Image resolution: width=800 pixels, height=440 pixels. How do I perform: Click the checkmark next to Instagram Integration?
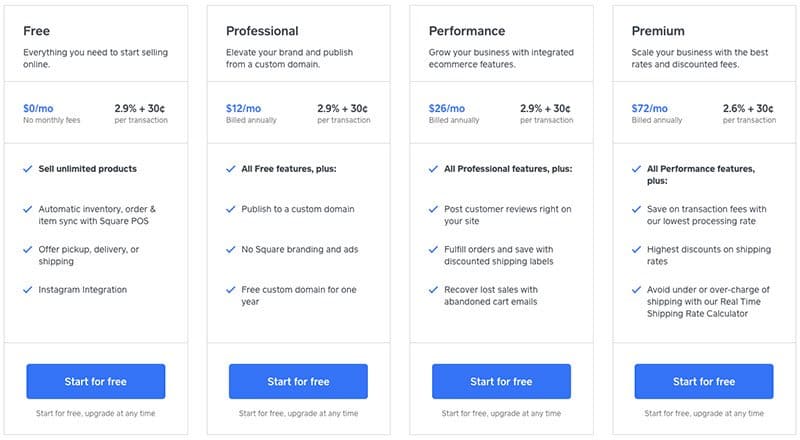(28, 290)
